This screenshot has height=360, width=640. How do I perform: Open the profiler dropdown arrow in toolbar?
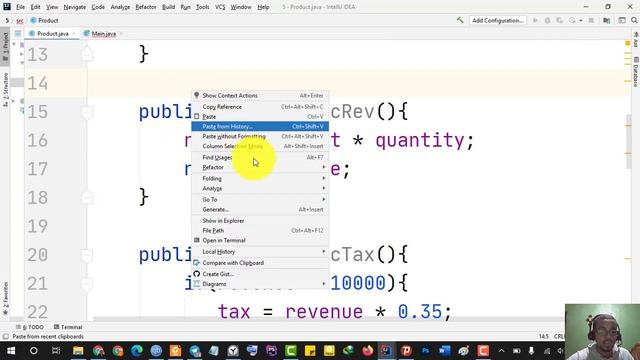(x=580, y=20)
